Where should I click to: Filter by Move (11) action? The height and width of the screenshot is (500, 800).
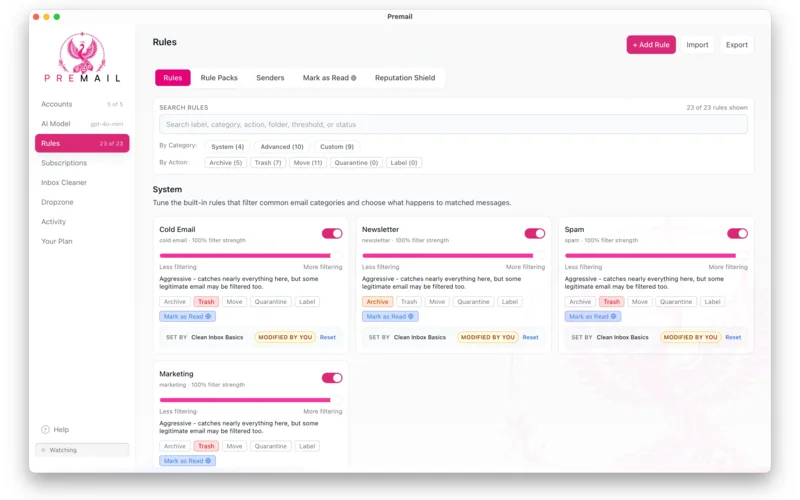pyautogui.click(x=308, y=163)
